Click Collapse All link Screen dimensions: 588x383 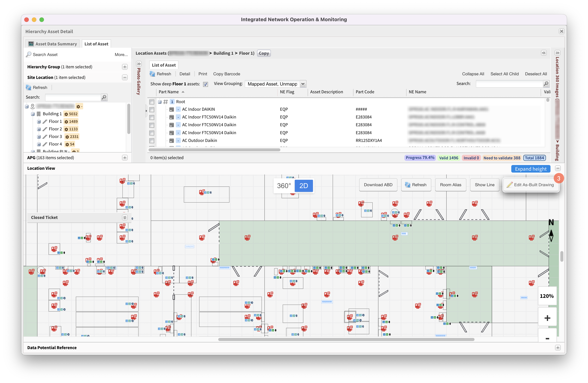click(x=473, y=74)
